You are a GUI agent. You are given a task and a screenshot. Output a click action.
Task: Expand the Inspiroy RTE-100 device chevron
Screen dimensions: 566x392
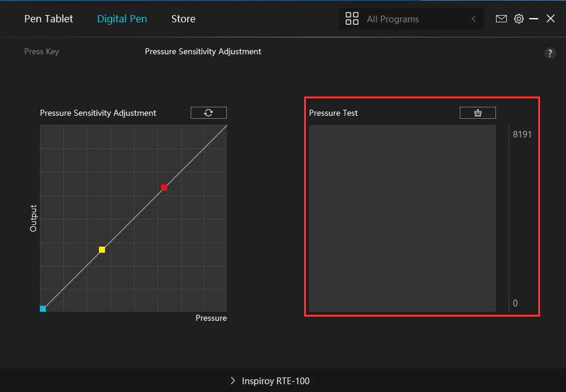point(233,381)
